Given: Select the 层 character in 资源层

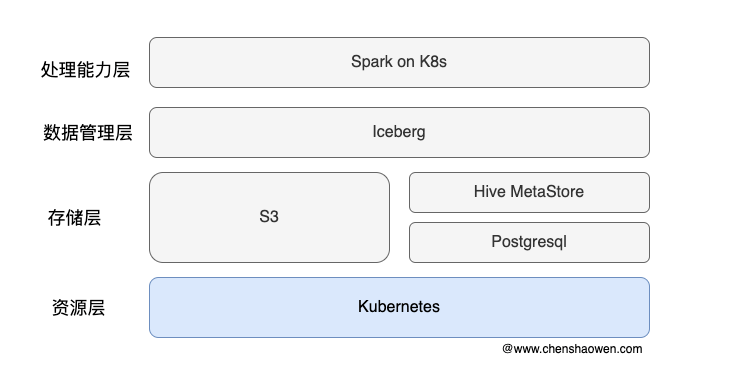Looking at the screenshot, I should tap(96, 307).
